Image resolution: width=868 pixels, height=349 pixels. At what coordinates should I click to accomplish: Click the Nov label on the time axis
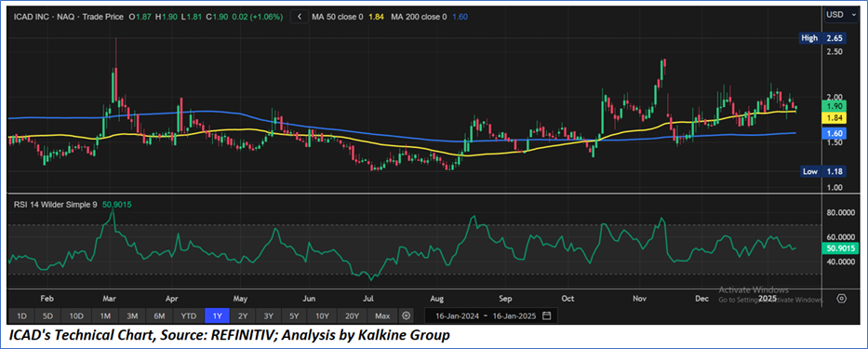coord(639,298)
